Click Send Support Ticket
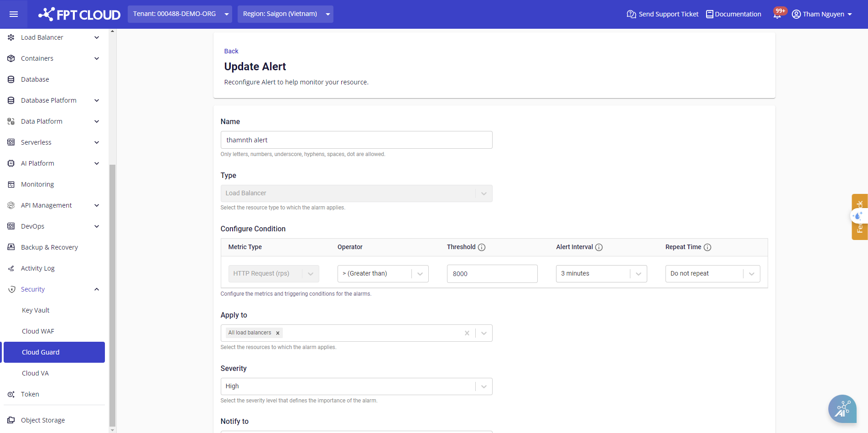 pos(663,14)
